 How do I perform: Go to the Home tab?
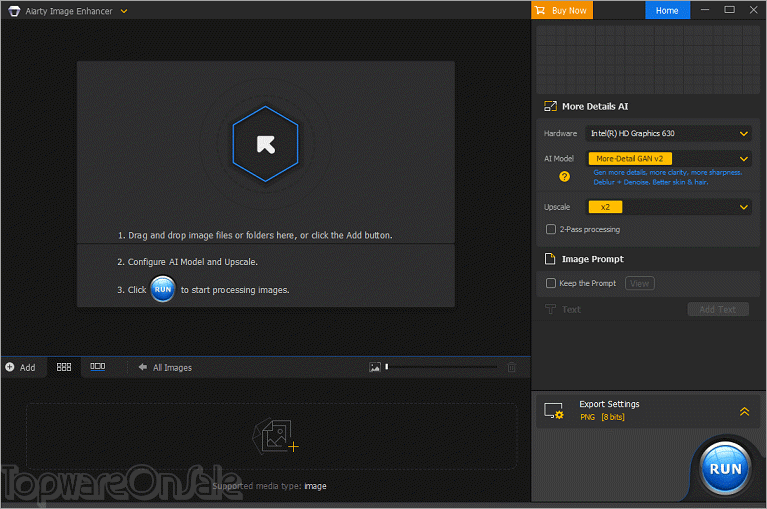pos(667,10)
